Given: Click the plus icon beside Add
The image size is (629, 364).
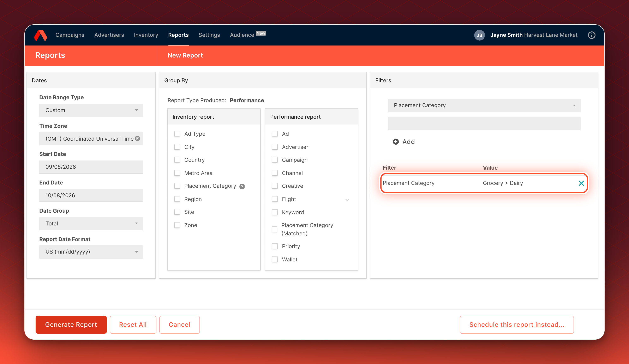Looking at the screenshot, I should 396,142.
